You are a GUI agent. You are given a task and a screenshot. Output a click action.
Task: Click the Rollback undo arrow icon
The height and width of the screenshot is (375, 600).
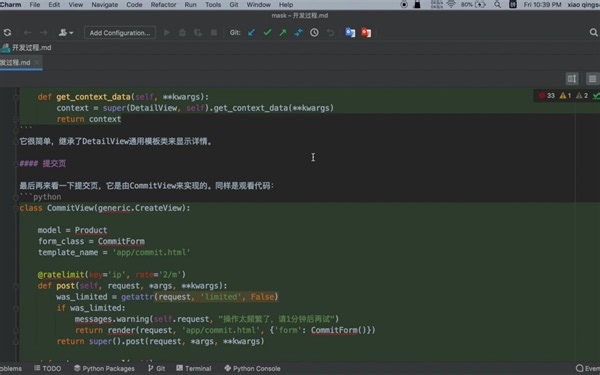[x=330, y=33]
